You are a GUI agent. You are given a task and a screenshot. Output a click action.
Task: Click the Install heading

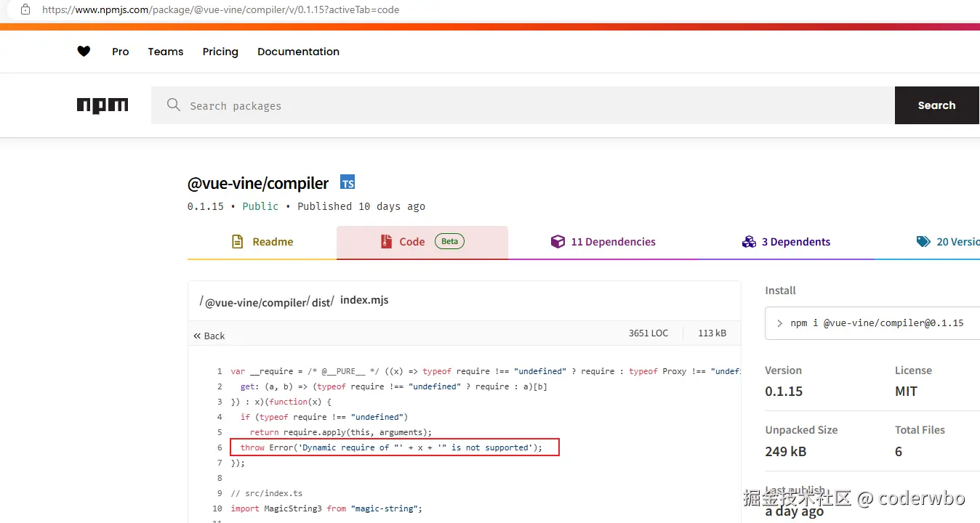780,291
